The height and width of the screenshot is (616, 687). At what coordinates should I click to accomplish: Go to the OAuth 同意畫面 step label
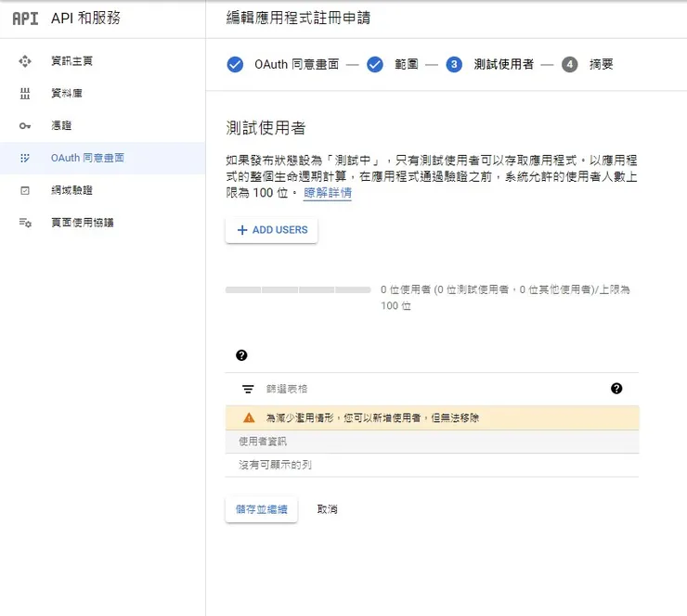pos(297,65)
